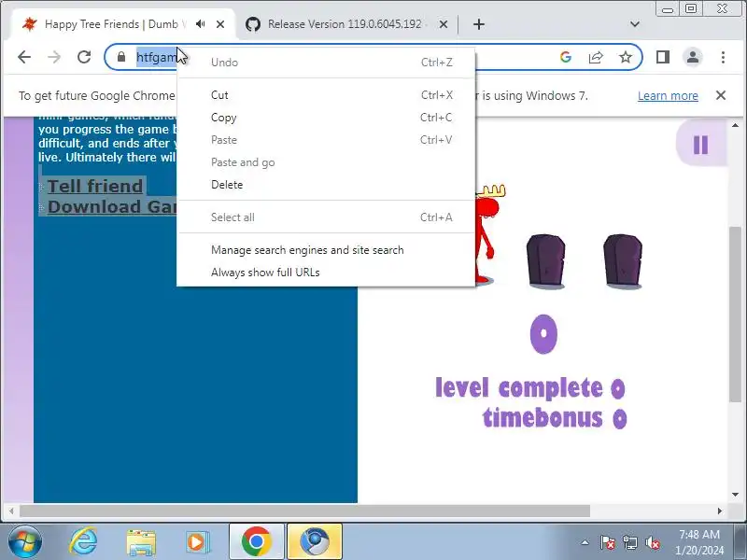Close the Release Version GitHub tab
This screenshot has width=747, height=560.
click(443, 24)
